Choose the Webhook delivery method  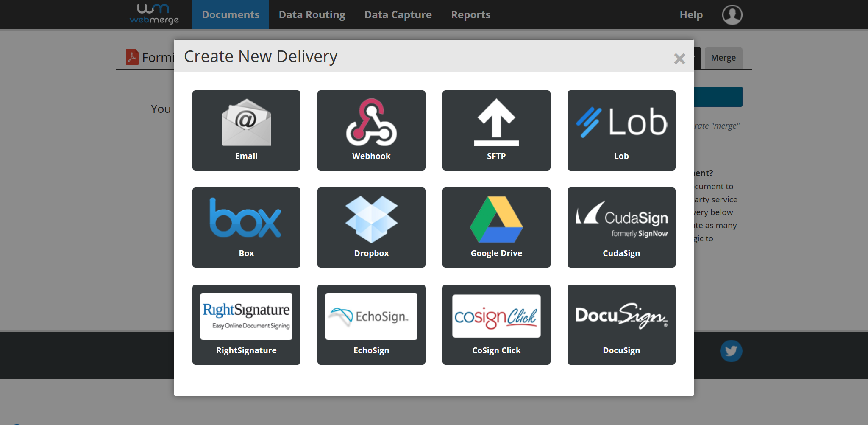[x=371, y=130]
